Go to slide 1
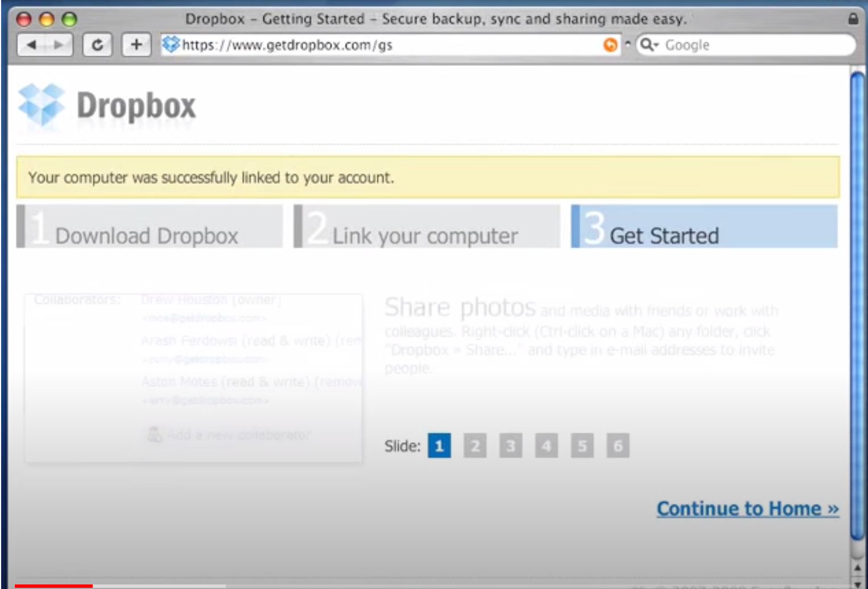This screenshot has height=589, width=868. pos(439,446)
